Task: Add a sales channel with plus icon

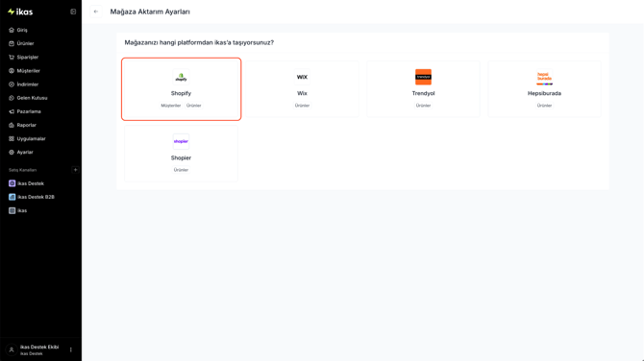Action: click(75, 170)
